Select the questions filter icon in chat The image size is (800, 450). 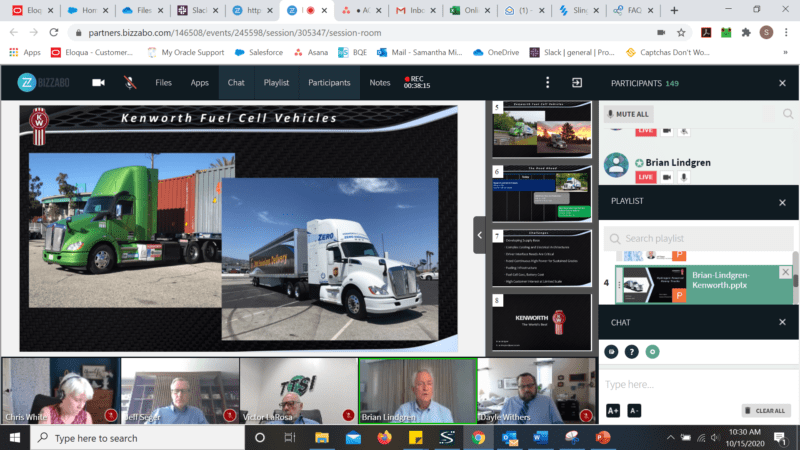pos(631,352)
